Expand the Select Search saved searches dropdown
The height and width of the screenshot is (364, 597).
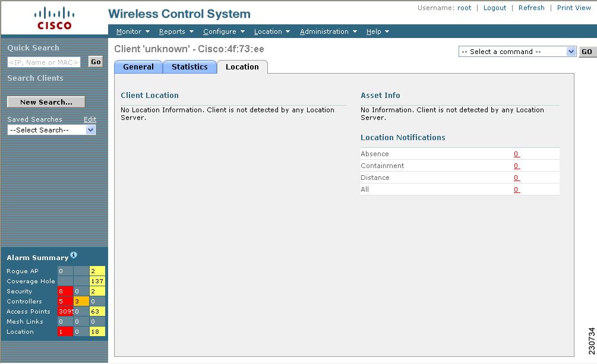[x=52, y=130]
